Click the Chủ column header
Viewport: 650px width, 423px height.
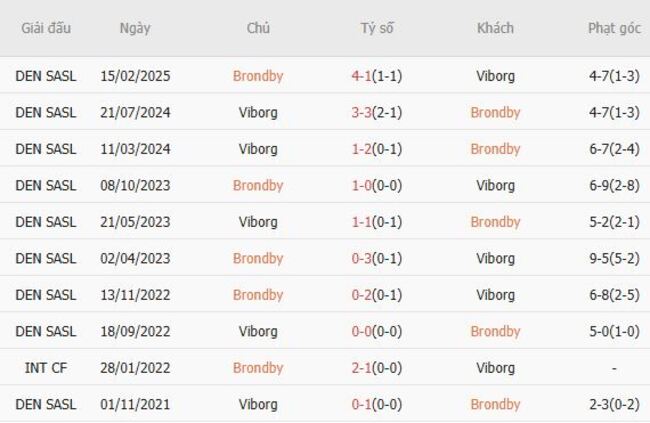pos(258,28)
